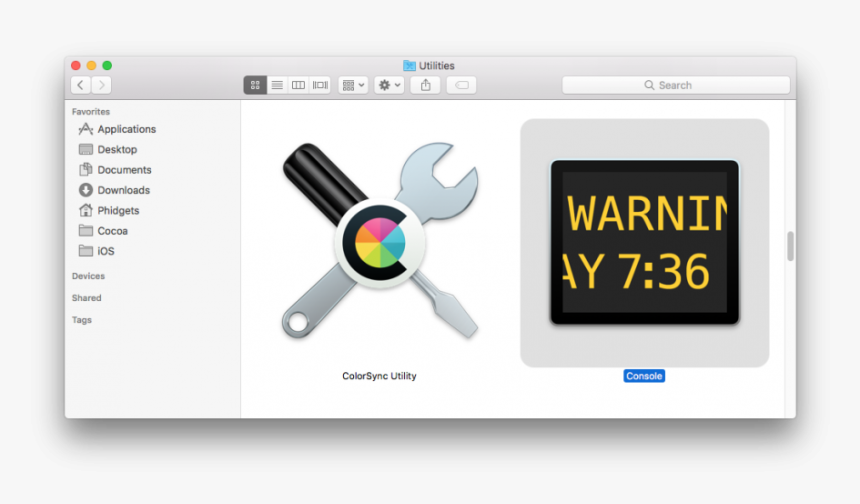Zoom the window with green button
The width and height of the screenshot is (860, 504).
[107, 65]
